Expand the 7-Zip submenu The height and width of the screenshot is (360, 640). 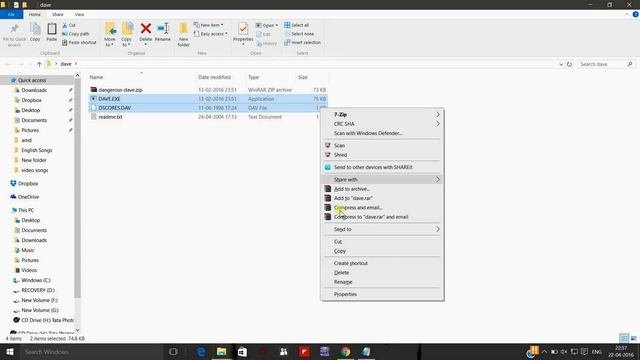[382, 115]
